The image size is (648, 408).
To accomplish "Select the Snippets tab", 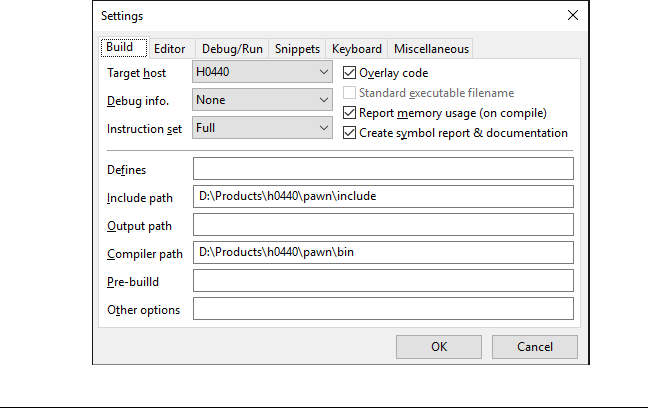I will click(x=298, y=49).
